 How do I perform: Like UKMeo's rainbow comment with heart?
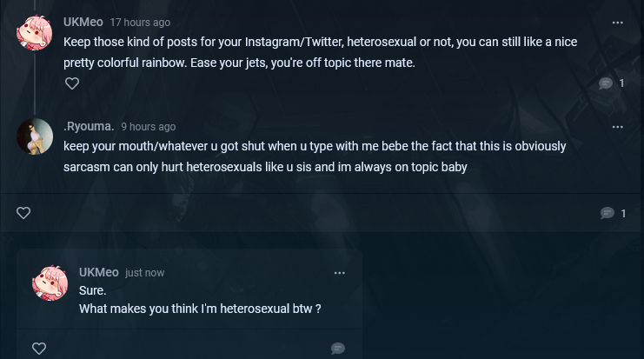pos(73,83)
